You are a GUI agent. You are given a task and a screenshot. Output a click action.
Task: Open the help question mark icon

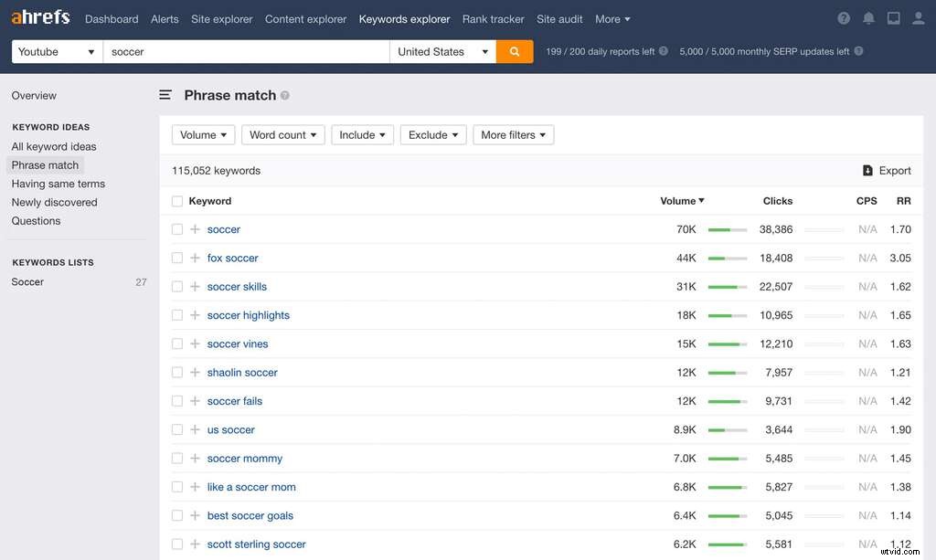click(x=842, y=17)
